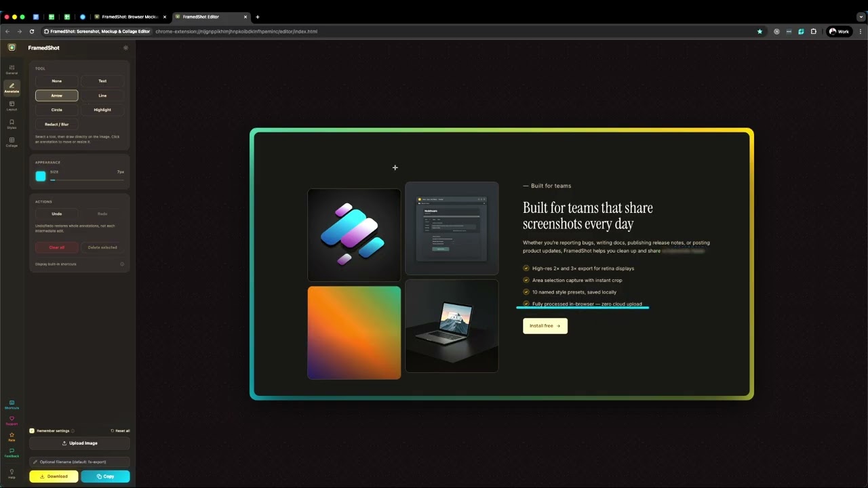
Task: Click 'Display built-in shortcuts' text
Action: coord(56,264)
